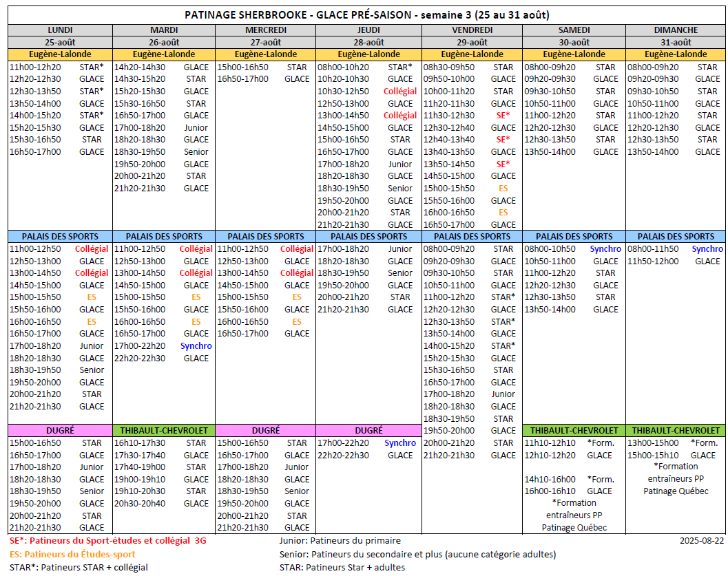This screenshot has height=576, width=728.
Task: Select the '14h30-15h20' time slot
Action: [140, 79]
